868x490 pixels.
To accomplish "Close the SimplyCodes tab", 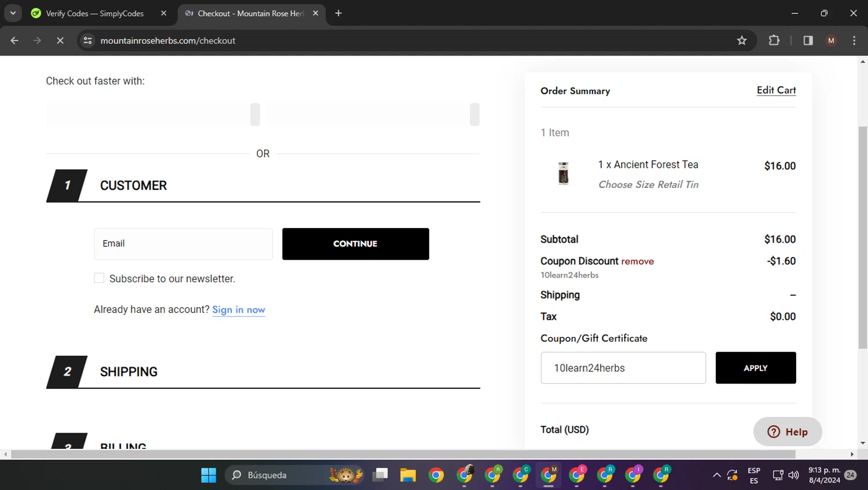I will (x=164, y=13).
